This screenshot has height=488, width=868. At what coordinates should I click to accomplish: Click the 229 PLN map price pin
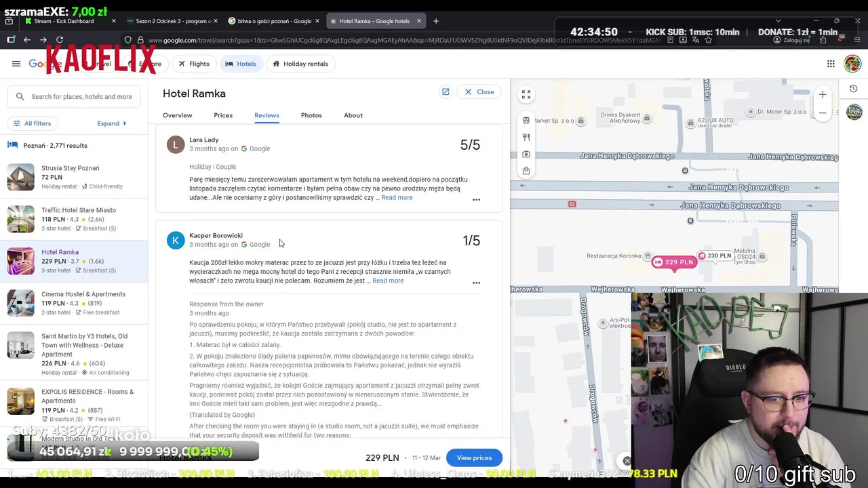673,262
